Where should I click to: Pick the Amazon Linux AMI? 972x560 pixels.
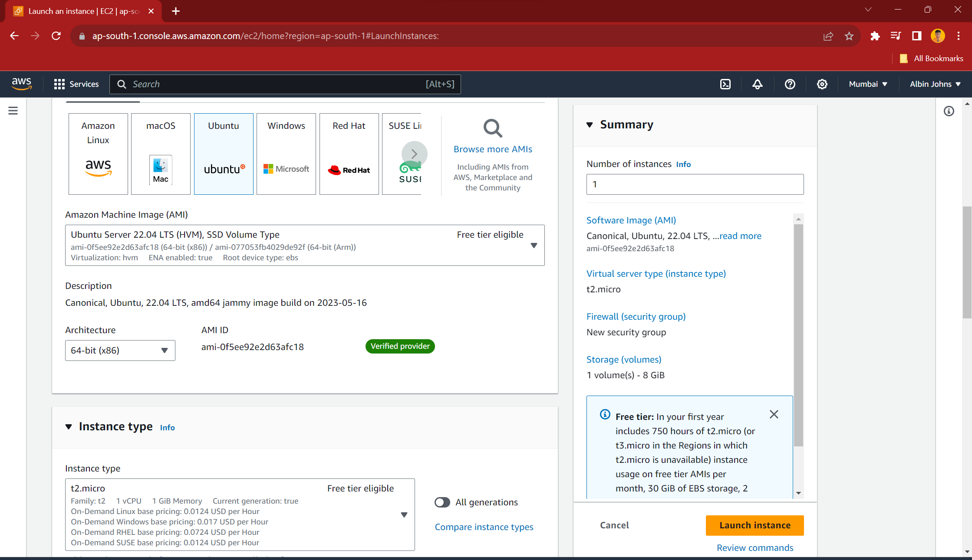point(98,154)
